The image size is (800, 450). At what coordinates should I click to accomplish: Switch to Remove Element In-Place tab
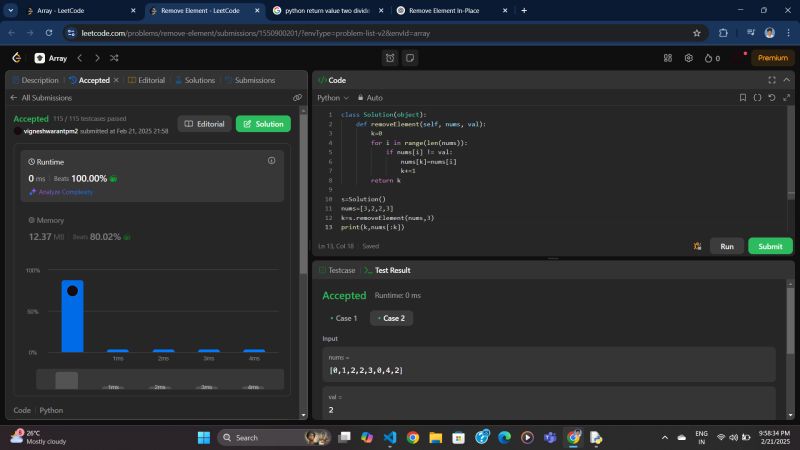click(x=452, y=10)
